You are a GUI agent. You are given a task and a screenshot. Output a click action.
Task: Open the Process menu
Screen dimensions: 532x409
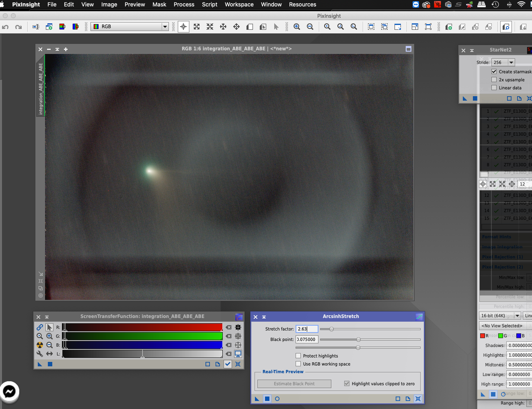(184, 4)
